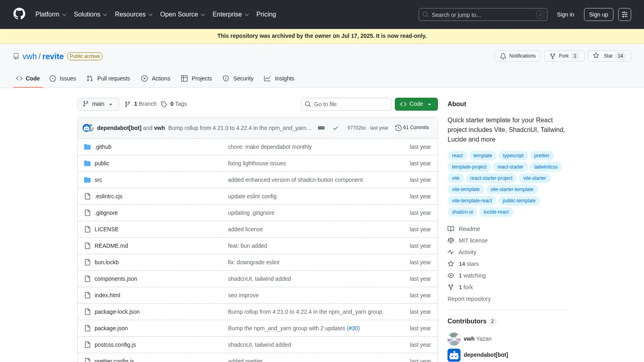Expand the Resources menu
The image size is (644, 362).
click(134, 14)
